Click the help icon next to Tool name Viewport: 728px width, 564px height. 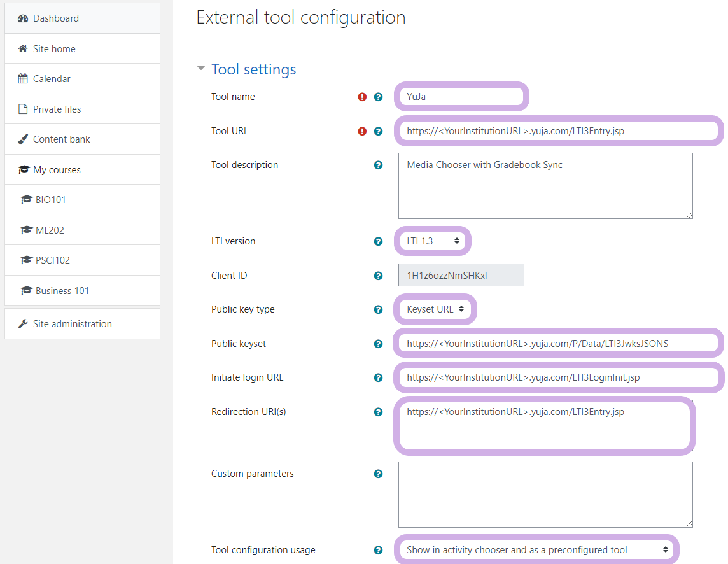[x=379, y=97]
